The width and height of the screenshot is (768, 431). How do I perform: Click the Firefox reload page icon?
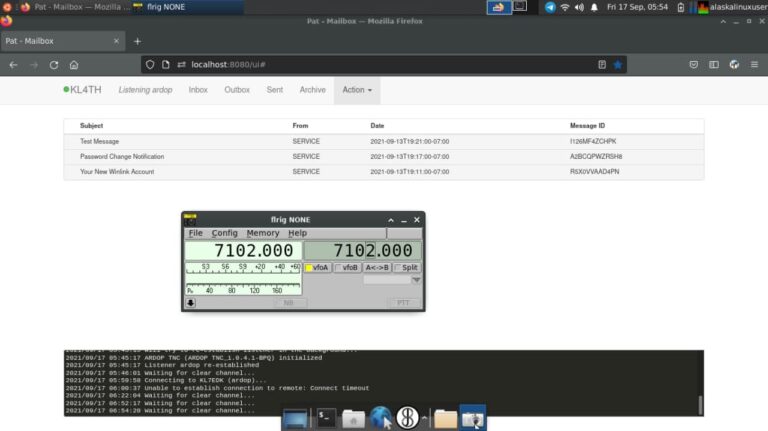pyautogui.click(x=54, y=64)
